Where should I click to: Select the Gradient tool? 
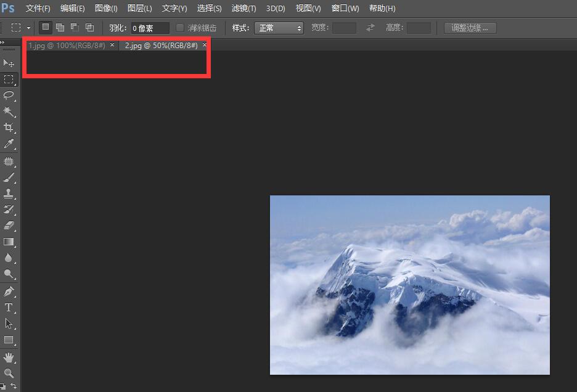click(x=9, y=242)
